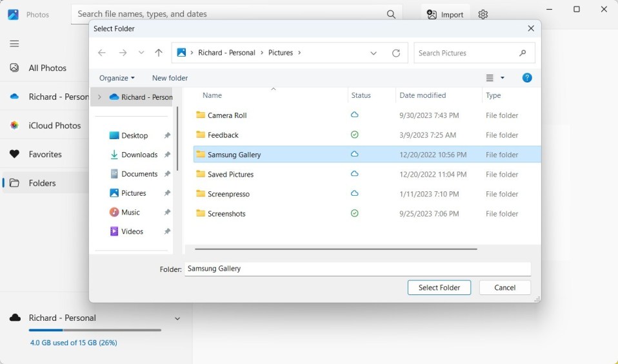Click the pin icon next to Desktop
This screenshot has width=618, height=364.
[167, 135]
